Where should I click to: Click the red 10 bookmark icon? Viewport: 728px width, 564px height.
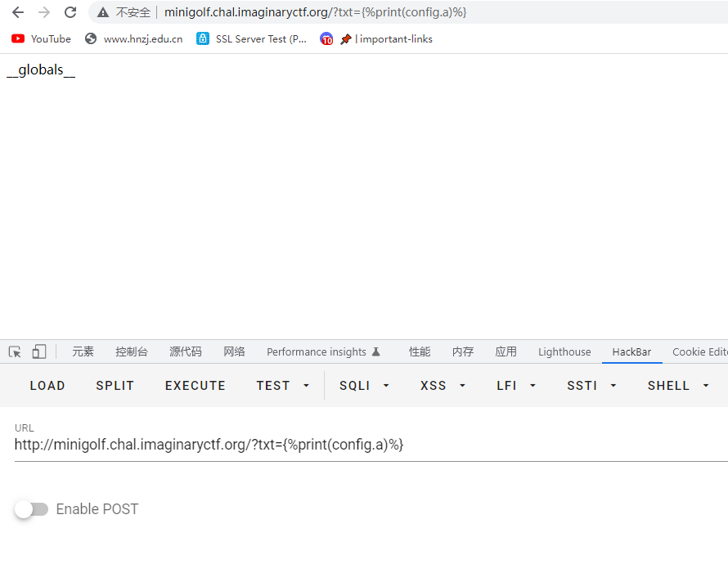[x=326, y=38]
